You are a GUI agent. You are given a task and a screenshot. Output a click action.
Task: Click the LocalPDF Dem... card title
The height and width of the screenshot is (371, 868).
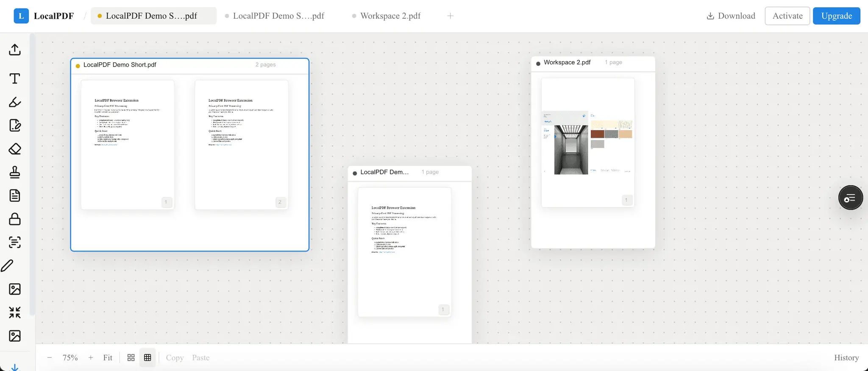pos(385,172)
